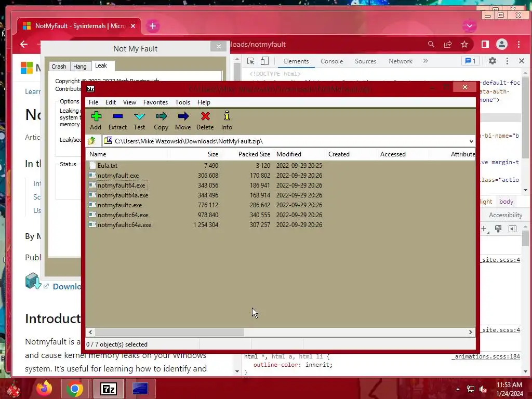The image size is (532, 399).
Task: Activate DevTools inspect element picker
Action: coord(251,61)
